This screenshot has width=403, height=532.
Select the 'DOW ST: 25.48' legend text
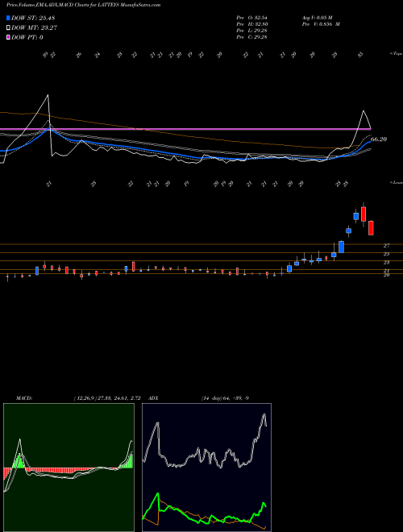(x=33, y=18)
